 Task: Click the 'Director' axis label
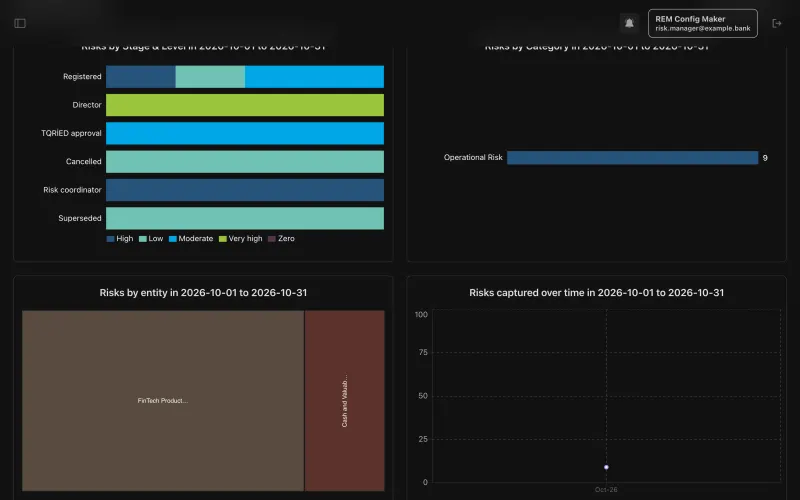[87, 105]
